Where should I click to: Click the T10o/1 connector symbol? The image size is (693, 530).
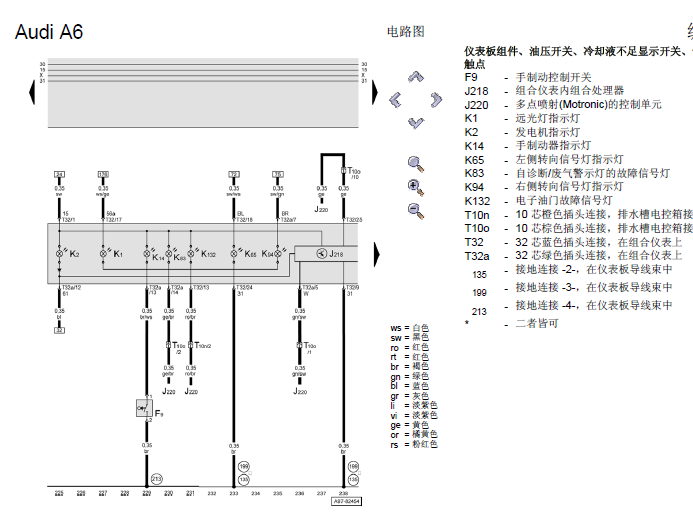coord(300,345)
